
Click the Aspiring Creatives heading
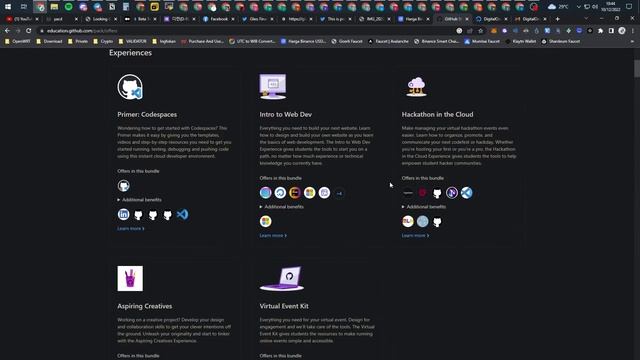pos(144,306)
